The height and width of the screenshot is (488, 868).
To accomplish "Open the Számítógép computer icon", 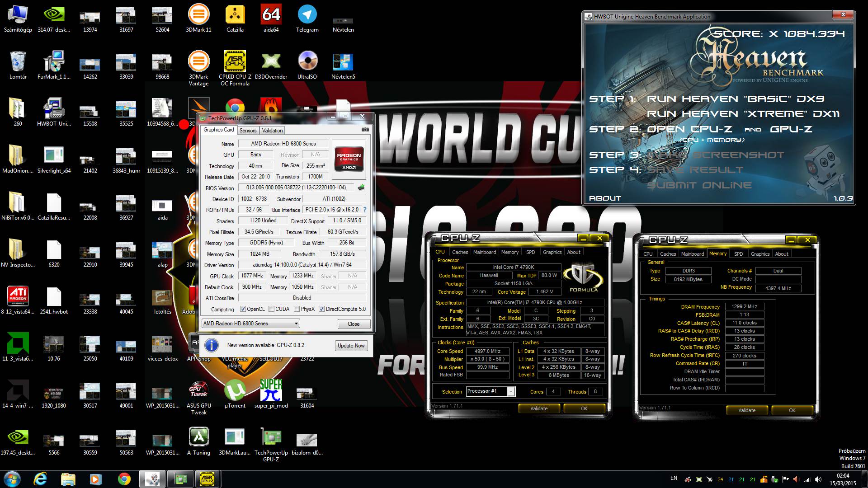I will (x=18, y=18).
